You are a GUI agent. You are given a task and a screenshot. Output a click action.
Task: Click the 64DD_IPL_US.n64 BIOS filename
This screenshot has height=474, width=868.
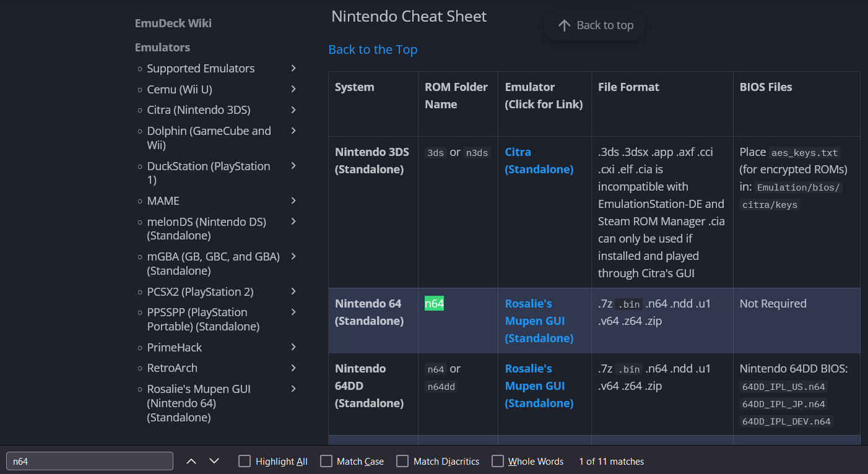click(783, 387)
